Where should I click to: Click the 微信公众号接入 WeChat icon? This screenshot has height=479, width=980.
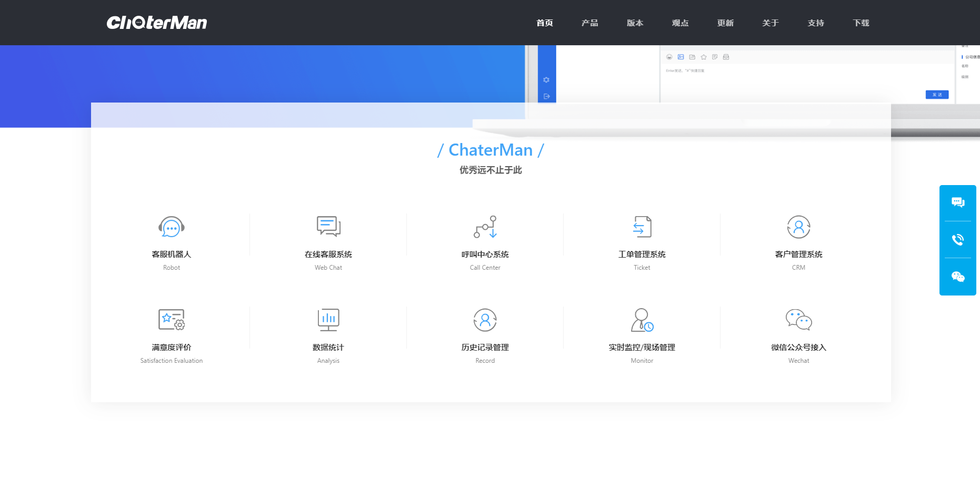point(799,320)
